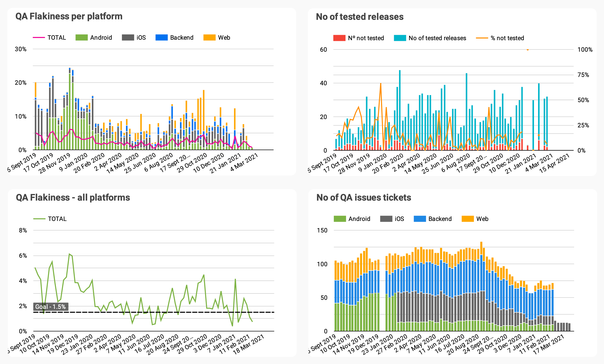Click the 25% right axis label

[583, 125]
